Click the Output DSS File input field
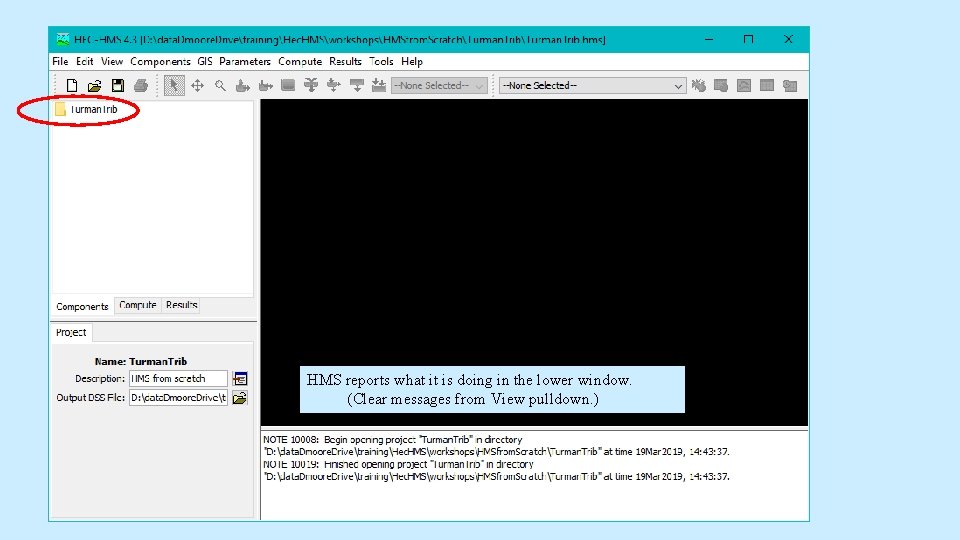Screen dimensions: 960x540 178,398
